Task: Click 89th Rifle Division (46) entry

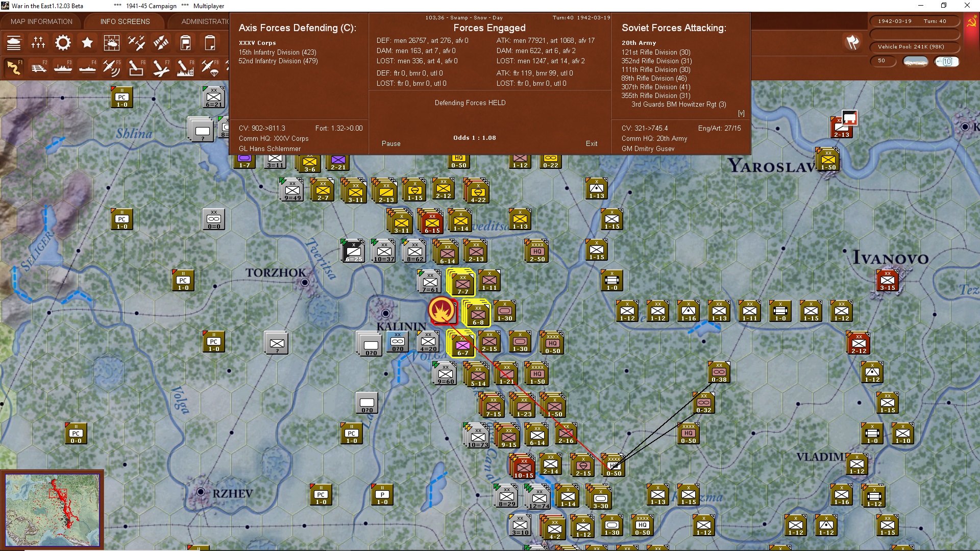Action: click(x=654, y=78)
